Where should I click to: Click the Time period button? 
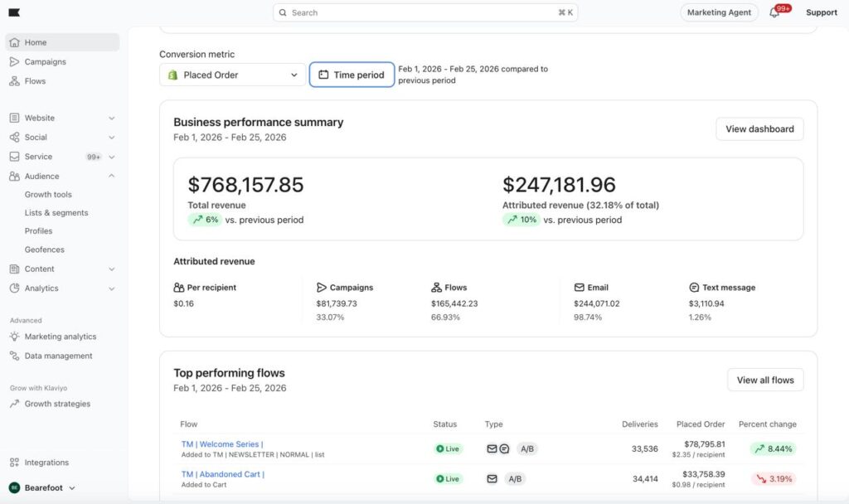[352, 75]
